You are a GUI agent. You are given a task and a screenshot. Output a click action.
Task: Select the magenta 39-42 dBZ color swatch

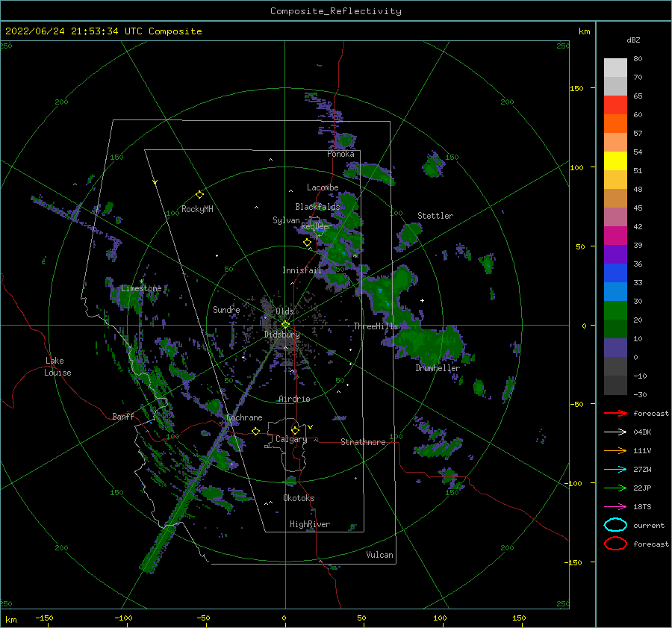[x=615, y=236]
